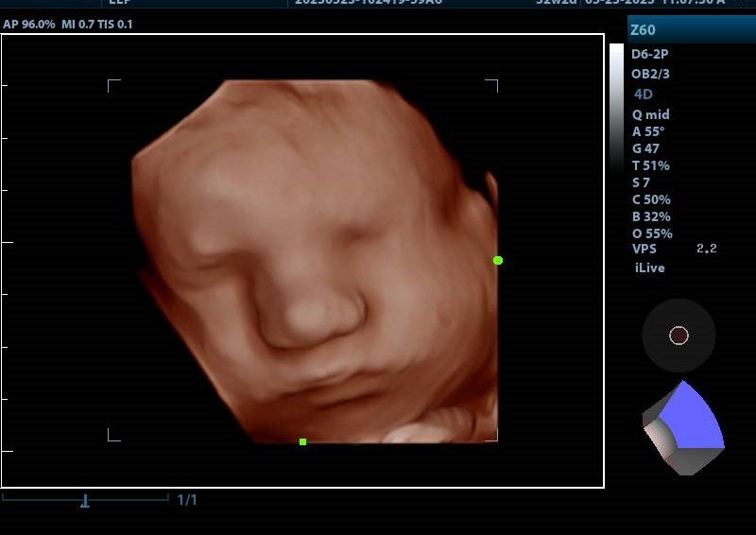
Task: Click the top-left ROI corner bracket
Action: pyautogui.click(x=113, y=85)
